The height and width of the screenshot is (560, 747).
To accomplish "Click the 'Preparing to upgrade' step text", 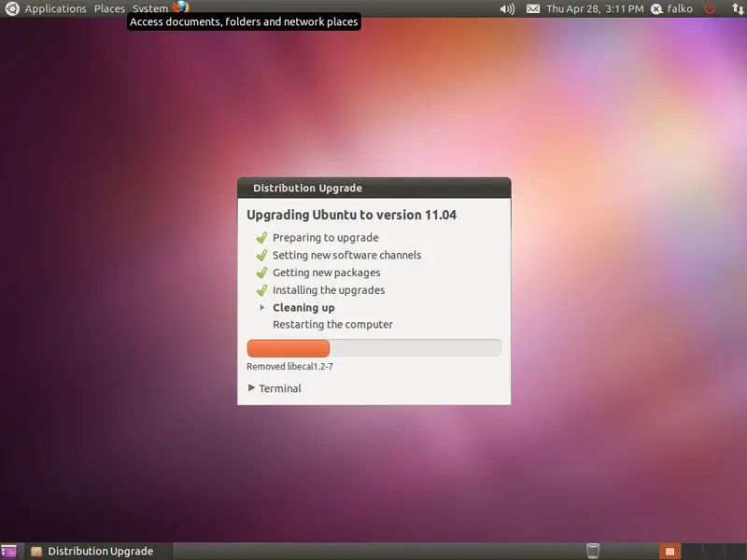I will pyautogui.click(x=325, y=238).
